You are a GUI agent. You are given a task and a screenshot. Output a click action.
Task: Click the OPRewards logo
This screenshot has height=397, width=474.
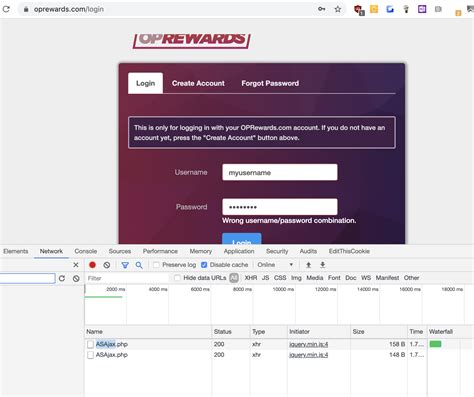pos(192,40)
